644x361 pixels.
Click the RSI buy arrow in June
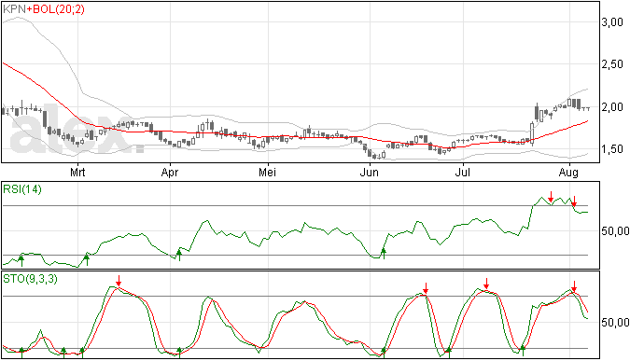click(x=384, y=254)
